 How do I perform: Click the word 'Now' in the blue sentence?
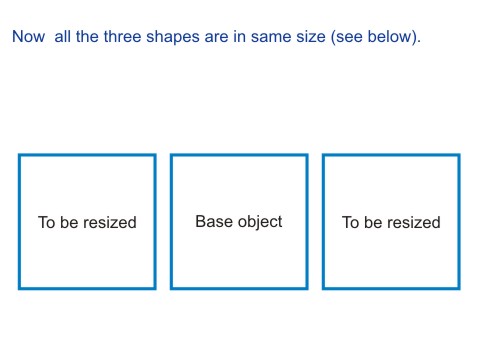(28, 36)
